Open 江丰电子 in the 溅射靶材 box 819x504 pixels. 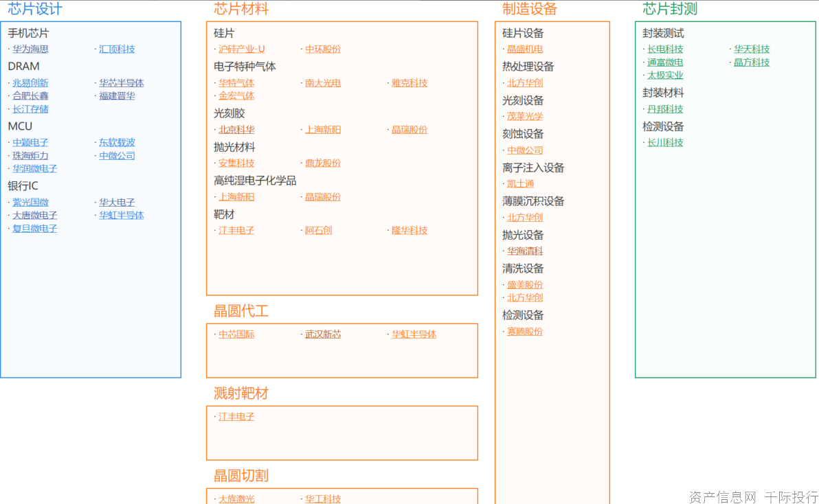(236, 417)
